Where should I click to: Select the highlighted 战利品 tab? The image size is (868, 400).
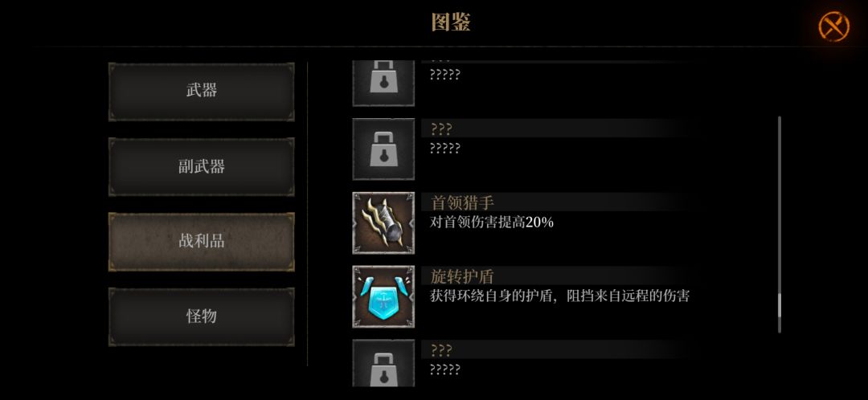coord(202,242)
